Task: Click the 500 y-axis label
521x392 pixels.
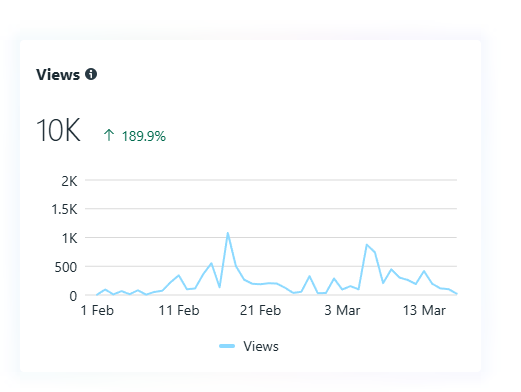Action: [66, 267]
